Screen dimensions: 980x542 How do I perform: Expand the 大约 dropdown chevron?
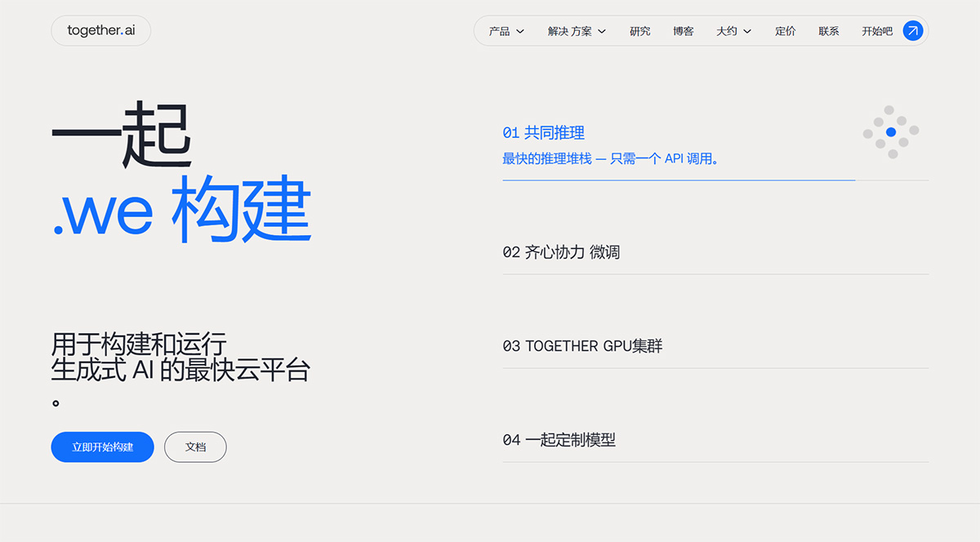pyautogui.click(x=748, y=31)
